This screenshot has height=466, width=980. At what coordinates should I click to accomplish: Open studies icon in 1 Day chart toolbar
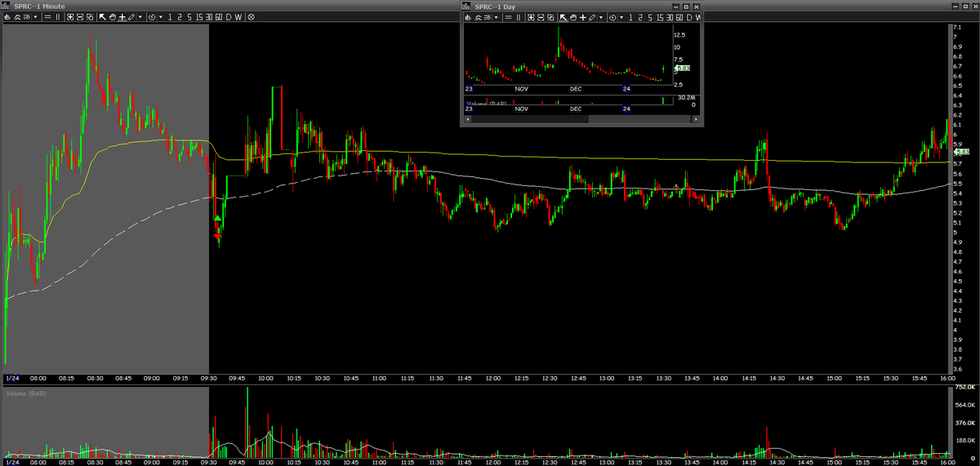[478, 17]
